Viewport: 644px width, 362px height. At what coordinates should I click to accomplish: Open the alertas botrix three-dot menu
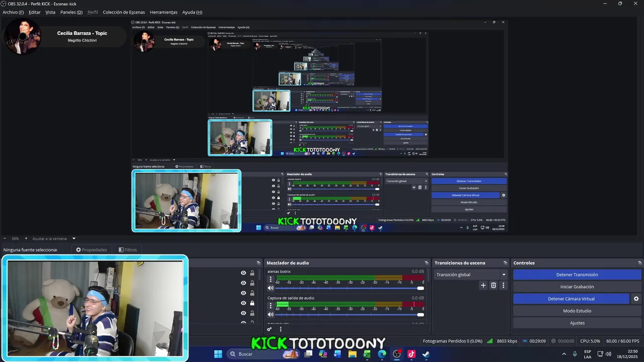point(271,279)
